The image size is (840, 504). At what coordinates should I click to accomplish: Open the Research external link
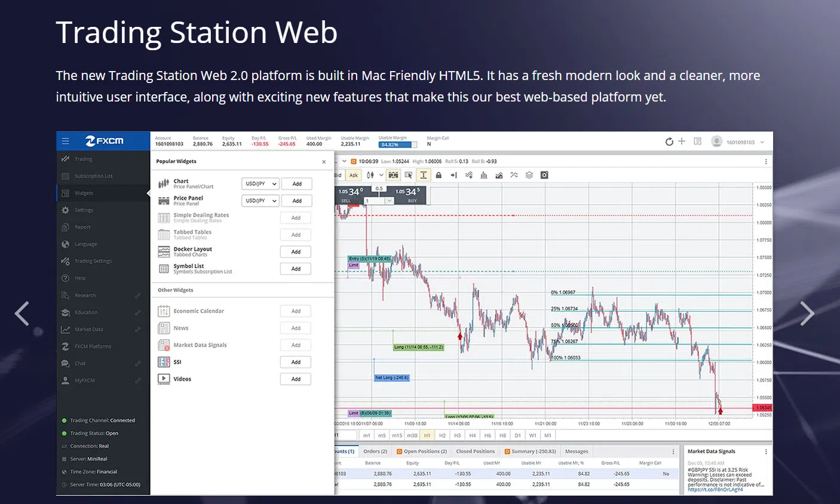(138, 296)
